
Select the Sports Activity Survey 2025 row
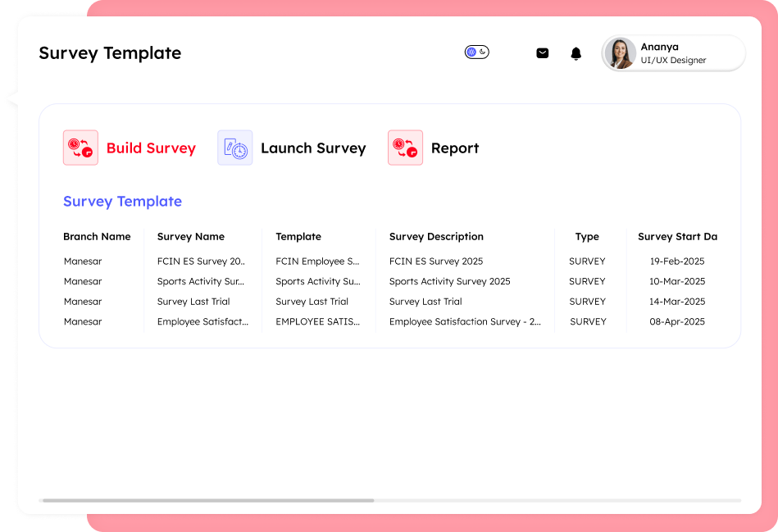[x=449, y=281]
